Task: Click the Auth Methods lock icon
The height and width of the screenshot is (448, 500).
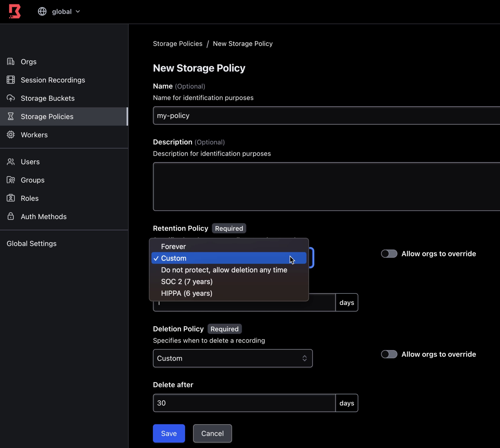Action: coord(10,216)
